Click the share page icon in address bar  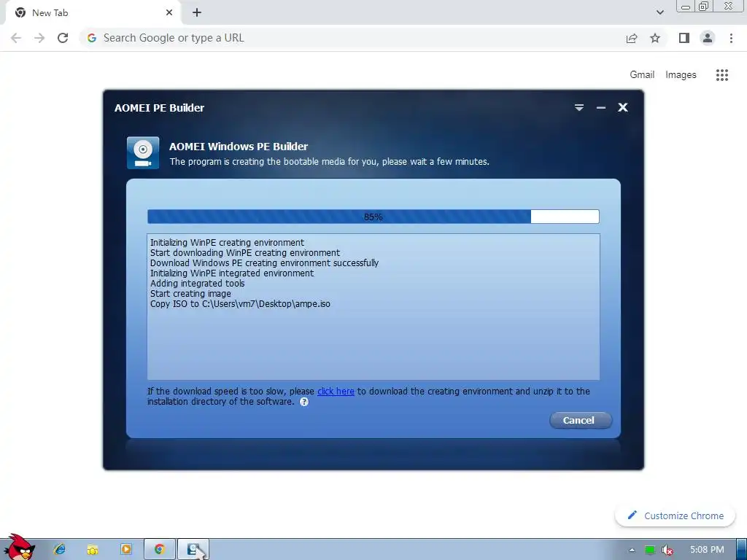[x=632, y=38]
